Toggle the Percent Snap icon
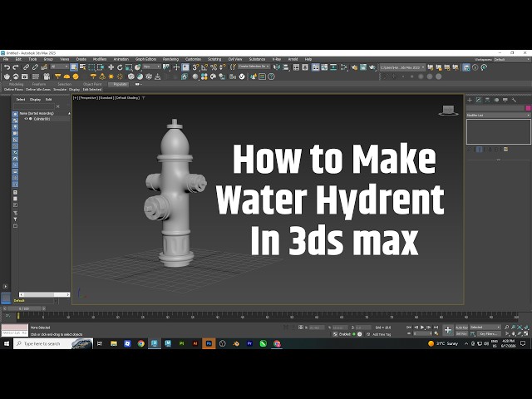This screenshot has height=399, width=532. (214, 67)
